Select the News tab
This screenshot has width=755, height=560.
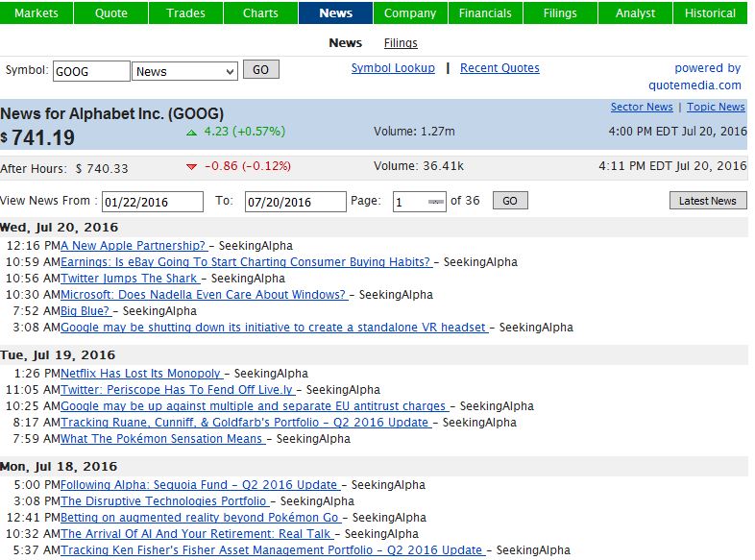point(335,13)
